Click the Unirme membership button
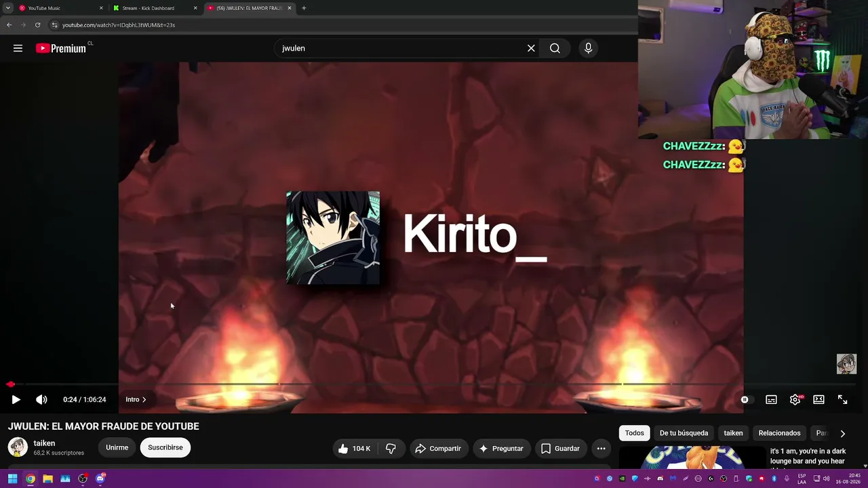The height and width of the screenshot is (488, 868). pyautogui.click(x=117, y=447)
